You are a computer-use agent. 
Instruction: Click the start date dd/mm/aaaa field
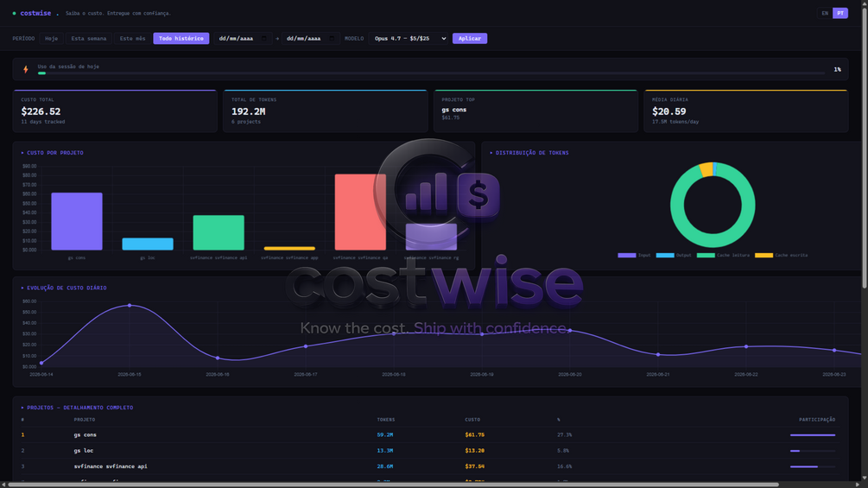coord(243,39)
